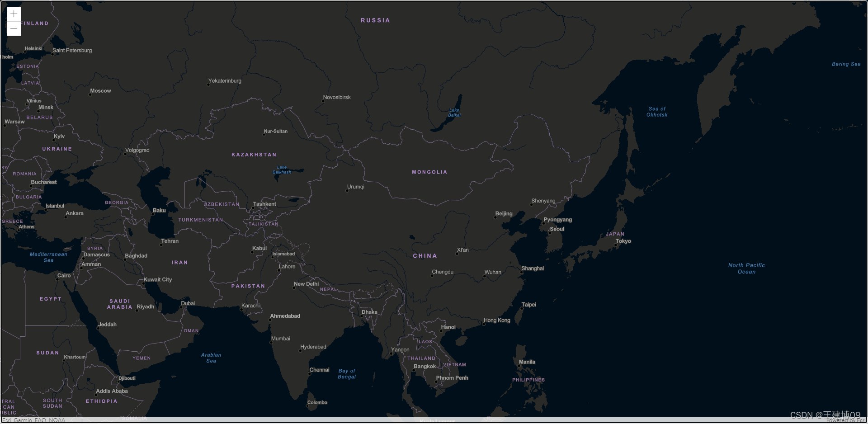Open the Powered by Esri attribution link

[x=847, y=420]
